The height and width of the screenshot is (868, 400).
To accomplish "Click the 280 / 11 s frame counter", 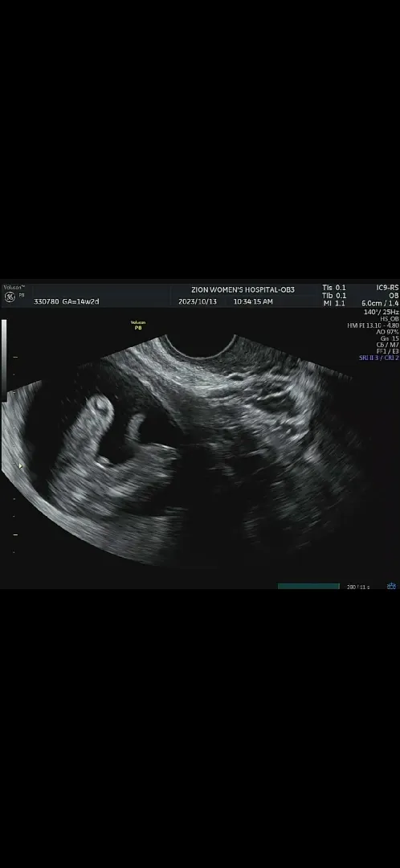I will 358,587.
